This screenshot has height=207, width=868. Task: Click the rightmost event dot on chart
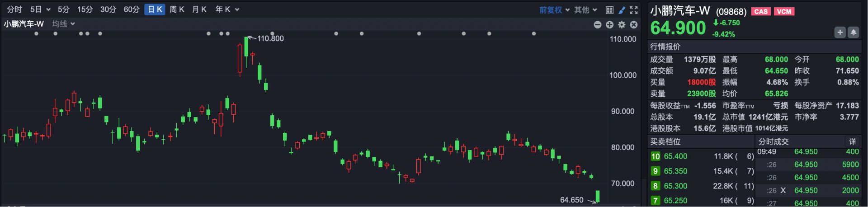click(534, 33)
